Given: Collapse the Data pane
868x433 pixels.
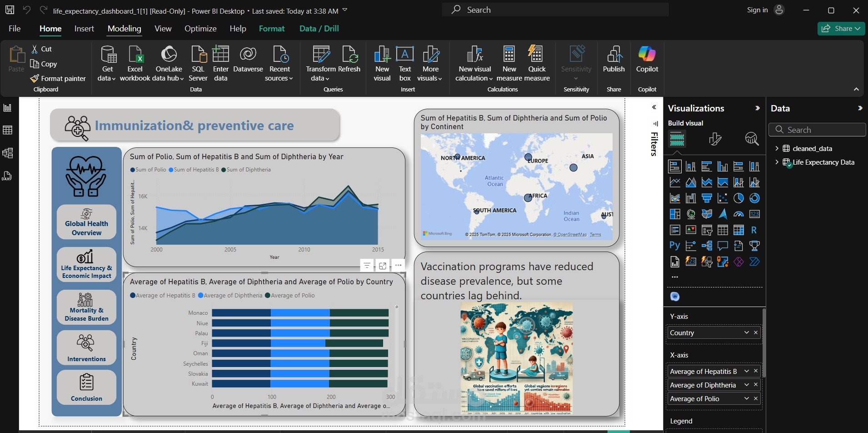Looking at the screenshot, I should (860, 108).
